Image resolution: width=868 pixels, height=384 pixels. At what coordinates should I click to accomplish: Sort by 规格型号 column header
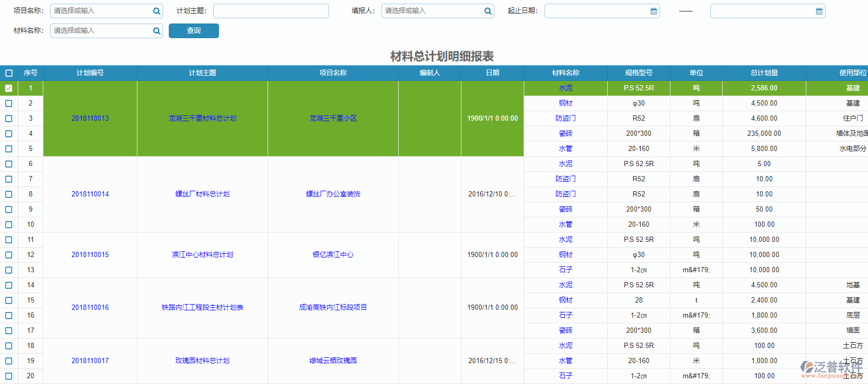639,73
